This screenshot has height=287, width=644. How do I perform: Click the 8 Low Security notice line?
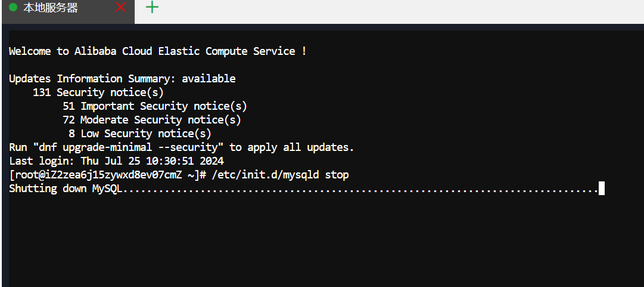point(140,134)
